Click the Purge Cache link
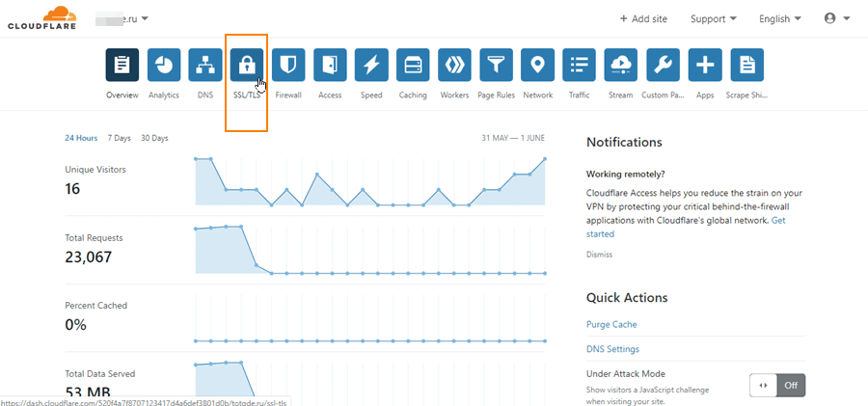The height and width of the screenshot is (406, 868). (x=611, y=324)
